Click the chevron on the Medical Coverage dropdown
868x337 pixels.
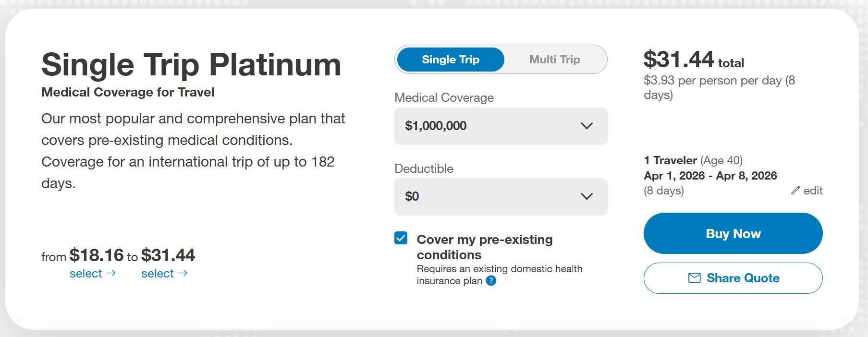tap(586, 126)
